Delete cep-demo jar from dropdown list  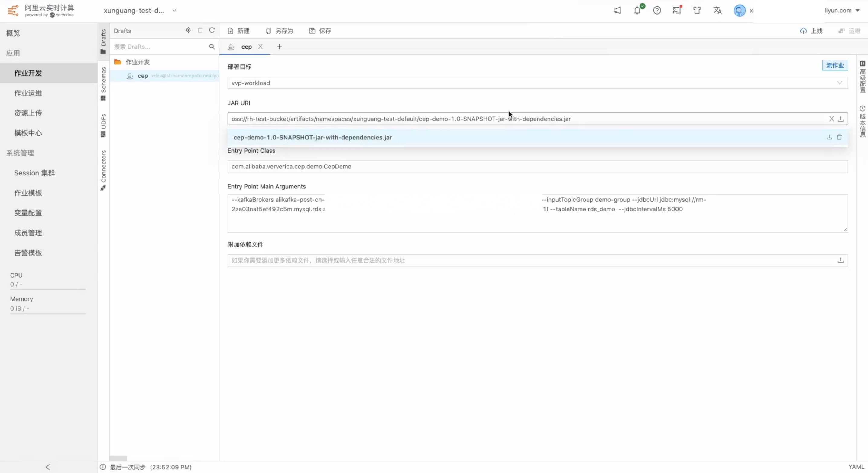[839, 137]
